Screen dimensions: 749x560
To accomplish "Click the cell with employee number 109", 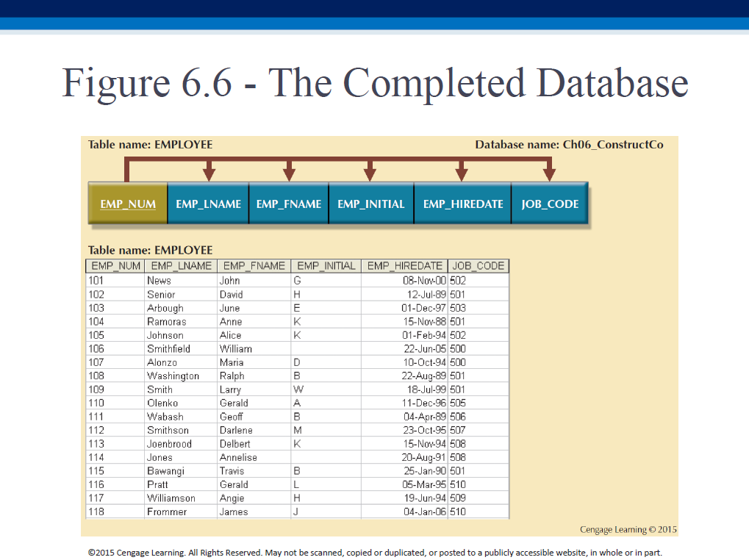I will pos(115,389).
